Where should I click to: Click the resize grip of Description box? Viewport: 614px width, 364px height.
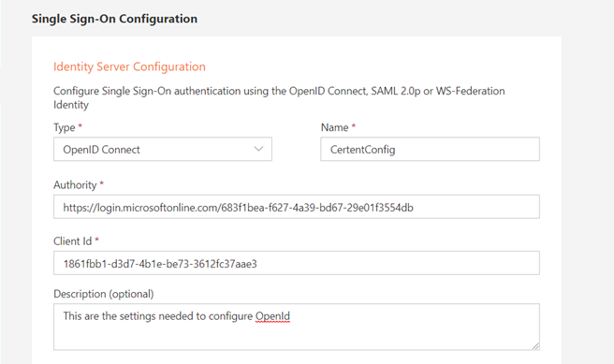(535, 346)
